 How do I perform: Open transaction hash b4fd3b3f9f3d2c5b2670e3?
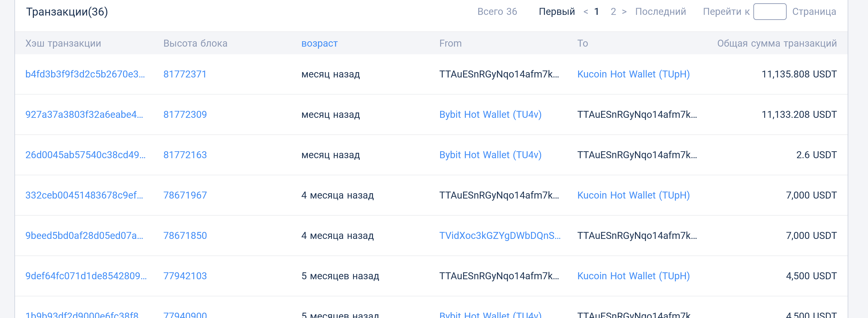pos(85,74)
